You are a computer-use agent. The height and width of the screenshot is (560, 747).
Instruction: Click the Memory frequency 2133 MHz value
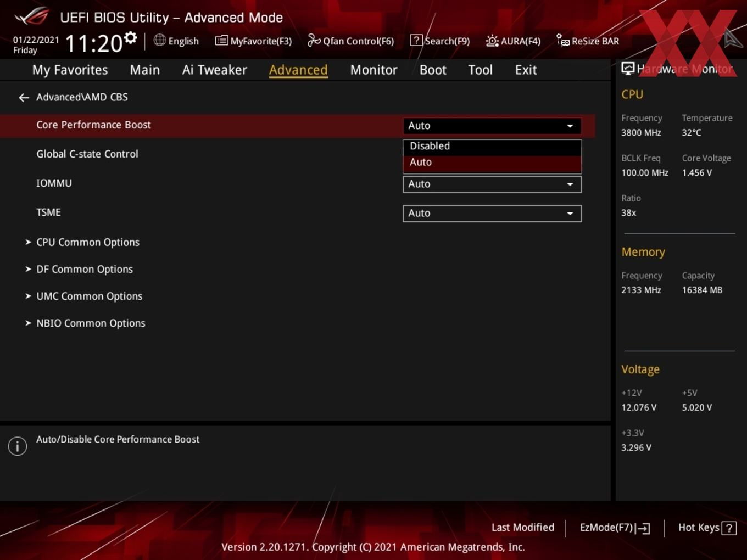(x=641, y=290)
